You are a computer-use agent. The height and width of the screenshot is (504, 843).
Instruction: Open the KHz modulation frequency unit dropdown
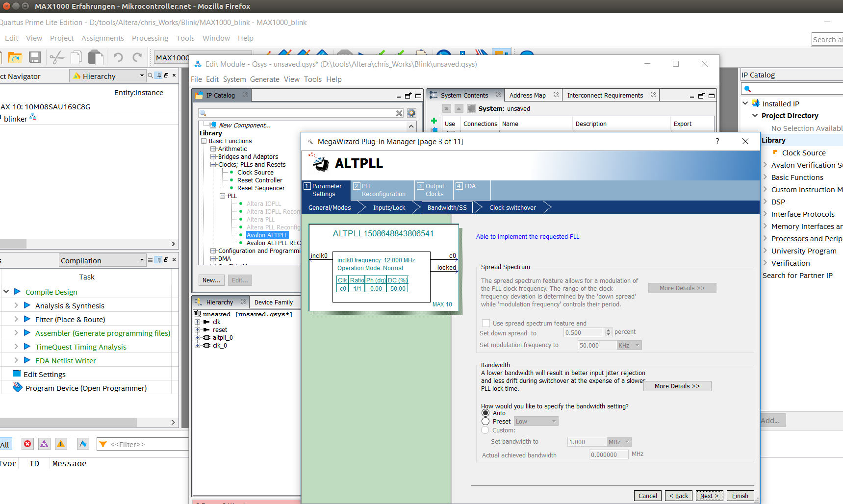pos(629,345)
